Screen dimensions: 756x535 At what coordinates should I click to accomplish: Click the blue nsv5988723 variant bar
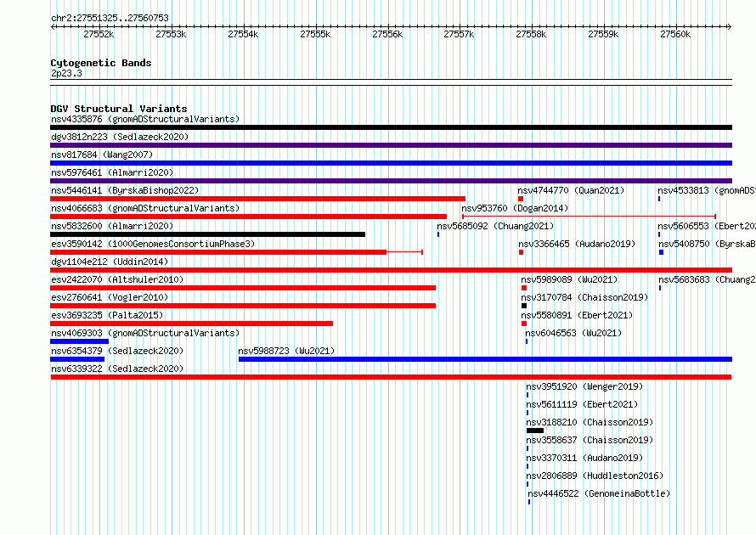486,359
